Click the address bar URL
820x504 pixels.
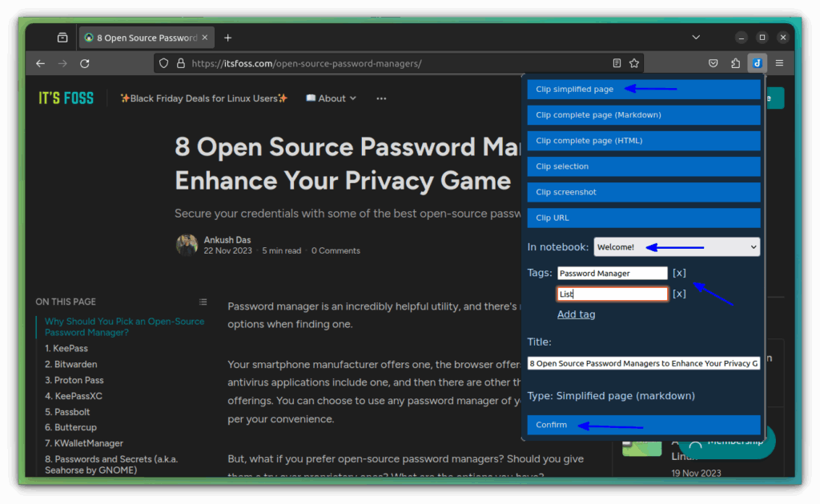point(307,63)
